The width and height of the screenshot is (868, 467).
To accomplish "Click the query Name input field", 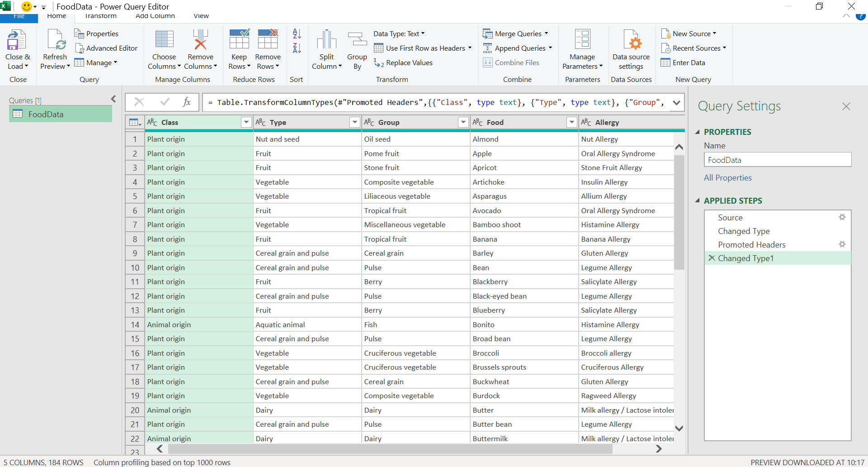I will pyautogui.click(x=777, y=160).
